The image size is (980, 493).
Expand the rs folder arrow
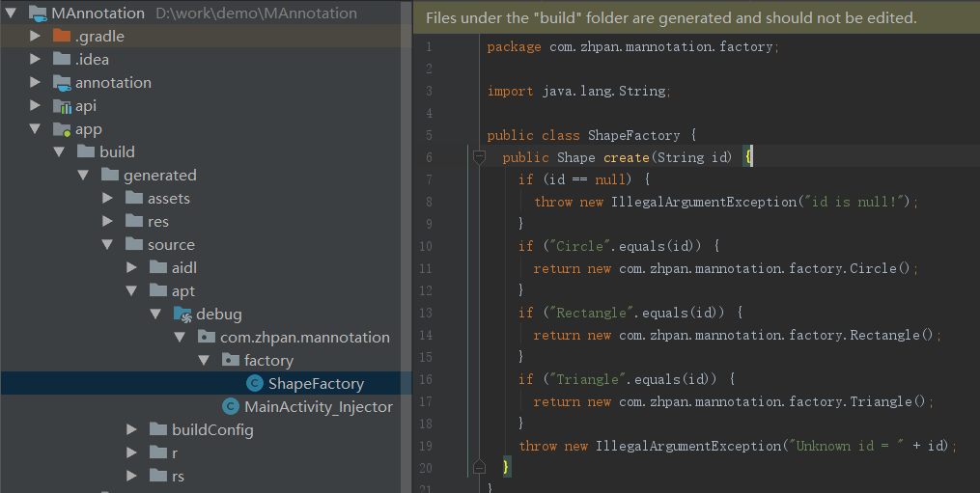click(131, 476)
